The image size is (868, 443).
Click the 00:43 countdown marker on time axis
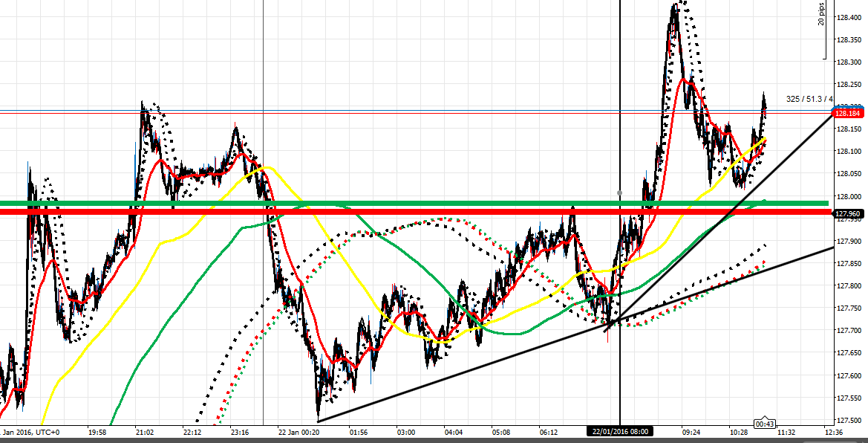(764, 423)
